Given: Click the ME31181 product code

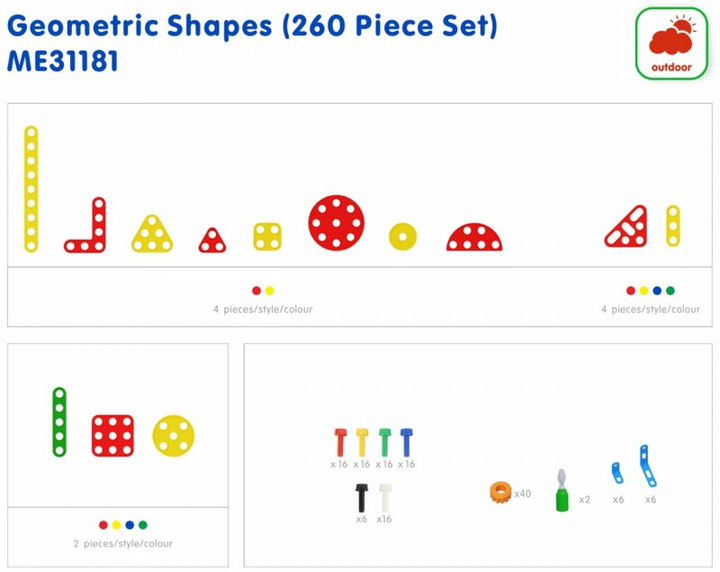Looking at the screenshot, I should (x=62, y=62).
